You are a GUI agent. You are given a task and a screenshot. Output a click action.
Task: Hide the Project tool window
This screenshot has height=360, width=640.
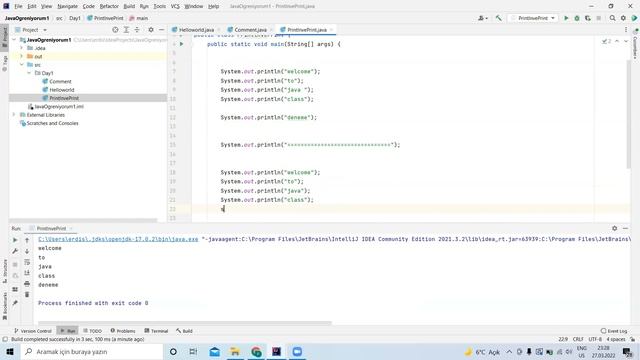(x=161, y=30)
